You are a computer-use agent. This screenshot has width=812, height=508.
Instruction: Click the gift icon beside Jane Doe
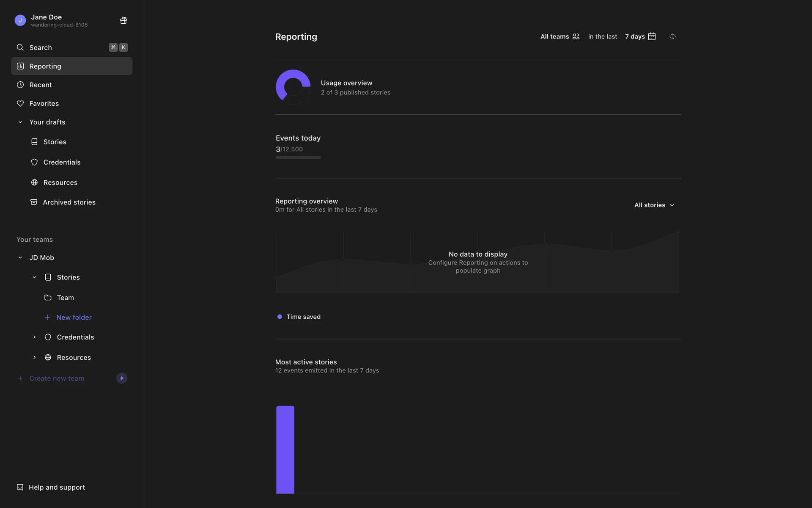tap(123, 20)
